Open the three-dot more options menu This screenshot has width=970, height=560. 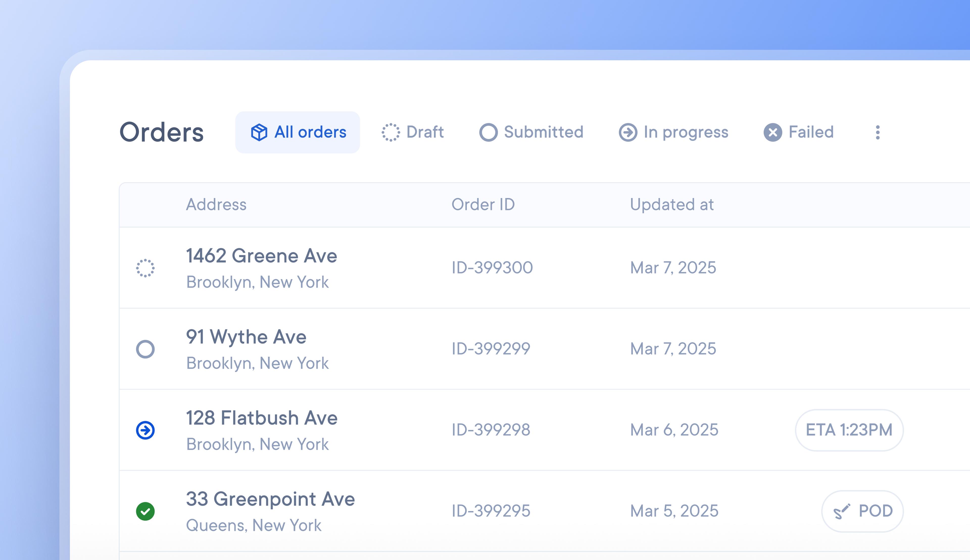[x=878, y=132]
